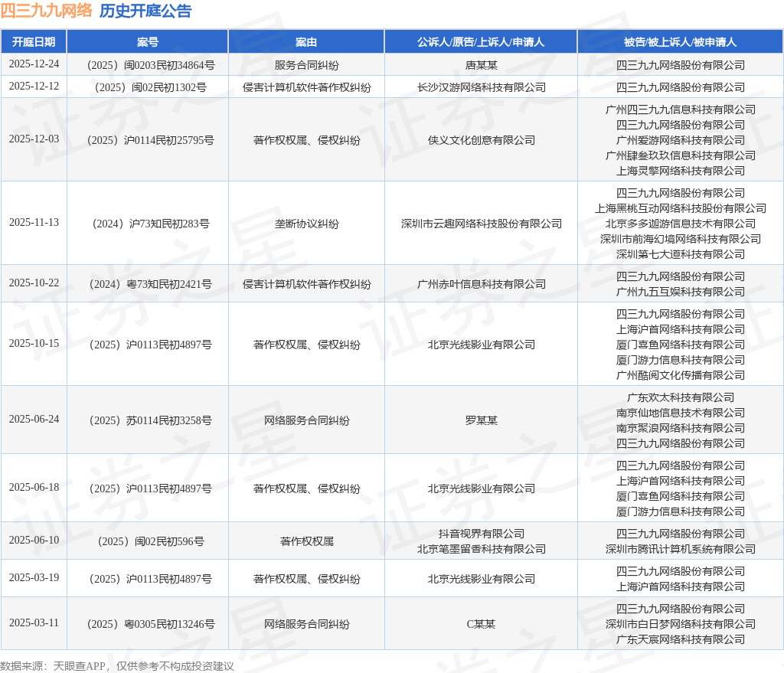Image resolution: width=784 pixels, height=673 pixels.
Task: Select the 被告/被上诉人/被申请人 header
Action: tap(680, 42)
